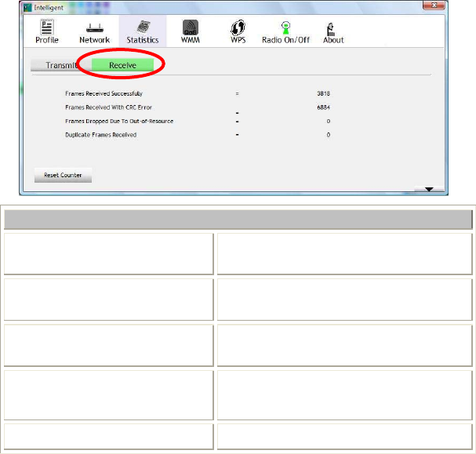Close the Intelligent utility window
Screen dimensions: 476x454
[x=434, y=5]
